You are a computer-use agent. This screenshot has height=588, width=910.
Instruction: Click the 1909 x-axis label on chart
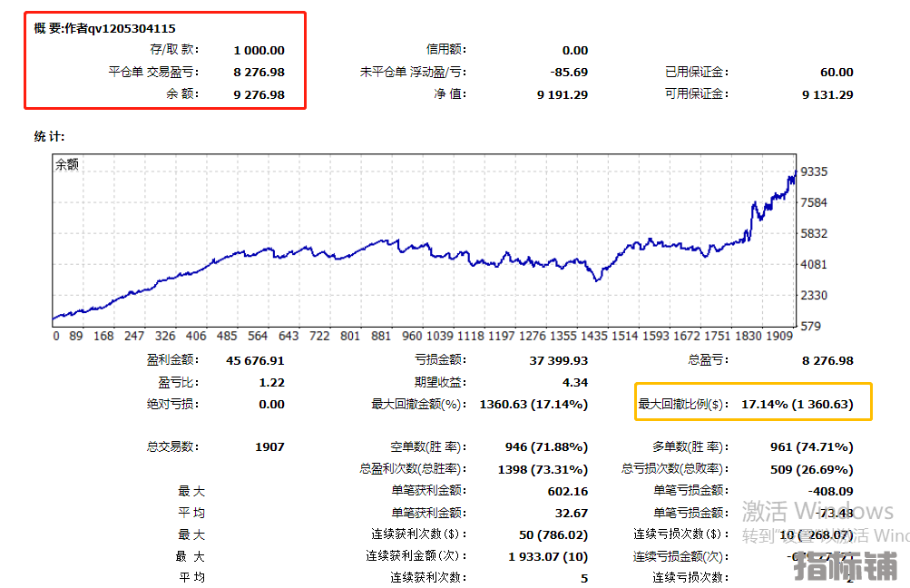(779, 336)
